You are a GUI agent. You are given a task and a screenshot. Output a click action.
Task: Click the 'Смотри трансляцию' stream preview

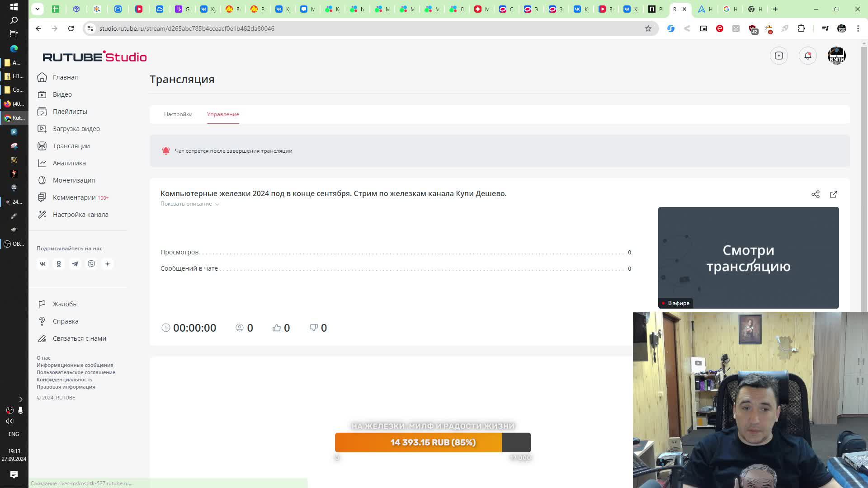(748, 258)
